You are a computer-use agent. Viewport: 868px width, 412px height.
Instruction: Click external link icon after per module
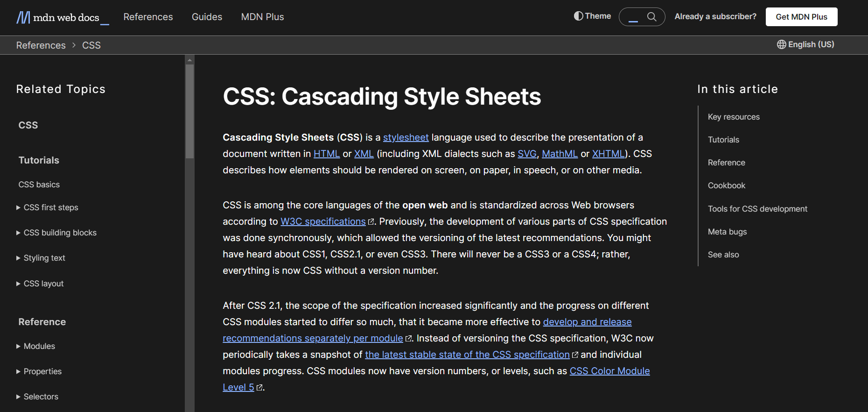pos(409,339)
